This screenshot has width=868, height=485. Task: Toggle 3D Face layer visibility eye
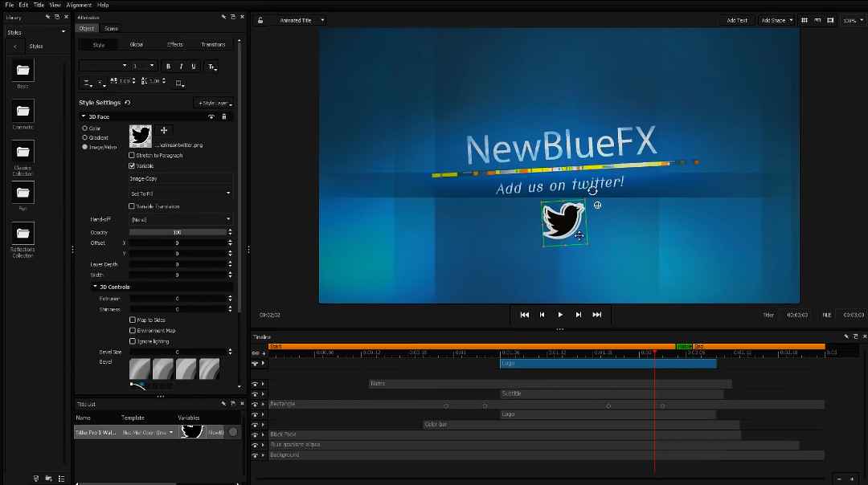pos(211,116)
